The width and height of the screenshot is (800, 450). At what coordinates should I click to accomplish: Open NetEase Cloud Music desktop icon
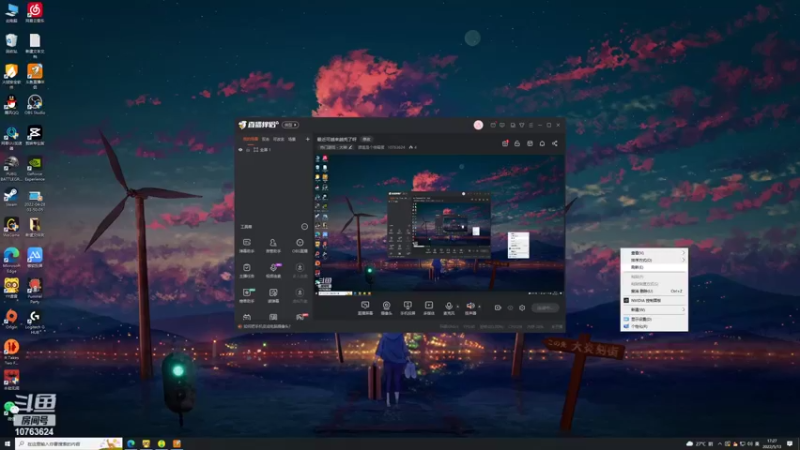tap(35, 12)
